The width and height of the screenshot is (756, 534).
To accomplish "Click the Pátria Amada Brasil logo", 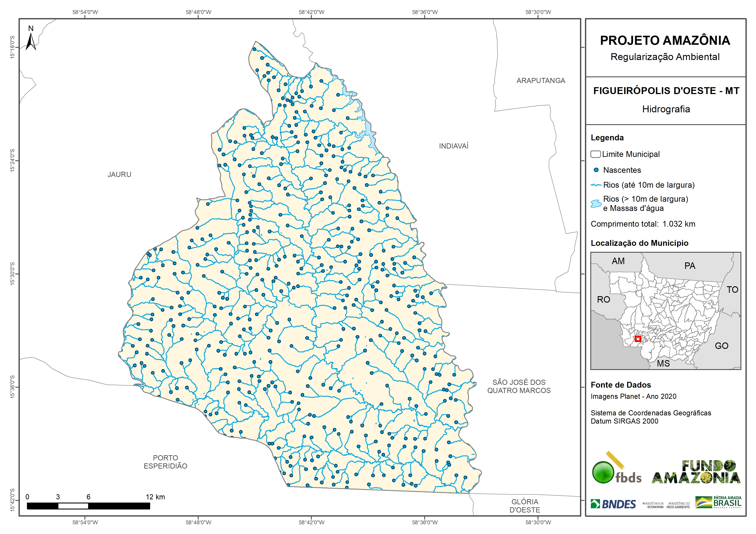I will (719, 502).
